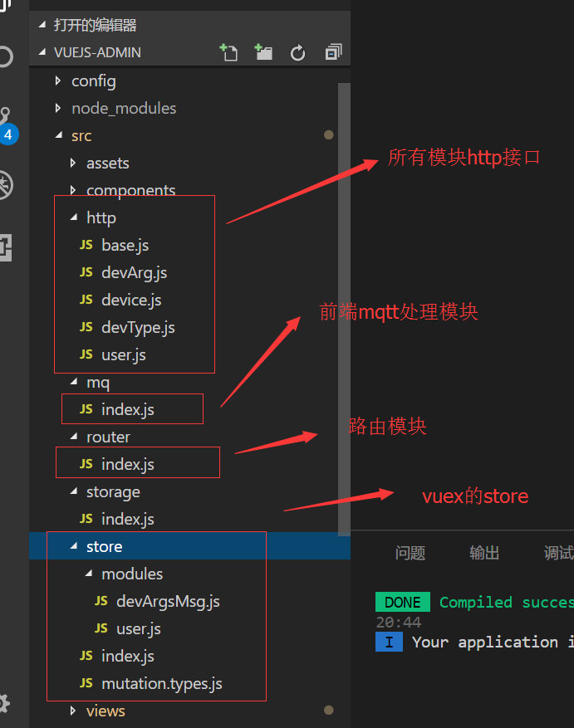Image resolution: width=574 pixels, height=728 pixels.
Task: Click the New File icon in explorer header
Action: point(228,53)
